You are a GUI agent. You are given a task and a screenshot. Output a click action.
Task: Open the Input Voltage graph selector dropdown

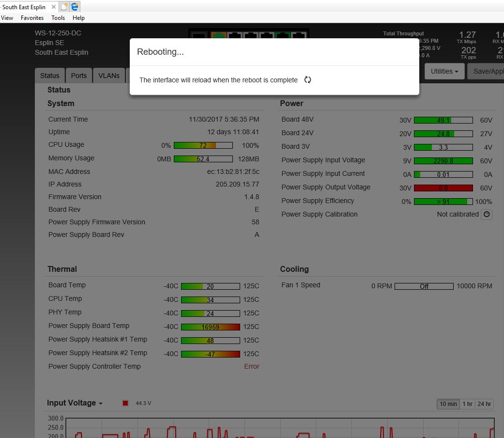click(x=75, y=403)
